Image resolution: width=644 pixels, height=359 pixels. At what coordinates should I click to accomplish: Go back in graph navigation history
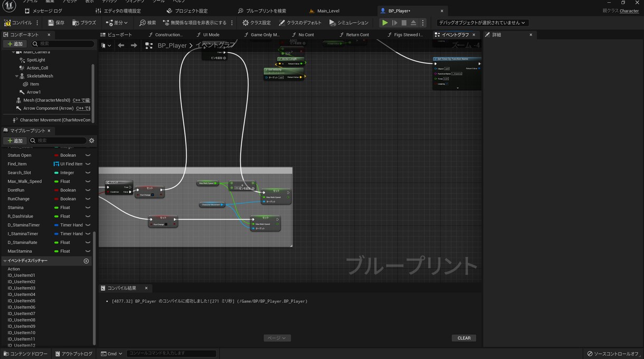click(x=121, y=45)
